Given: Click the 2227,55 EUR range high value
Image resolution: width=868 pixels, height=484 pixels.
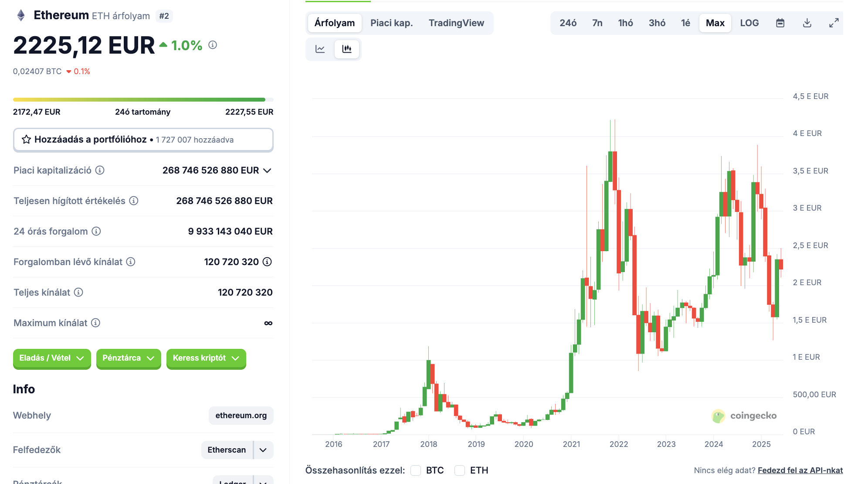Looking at the screenshot, I should coord(249,112).
